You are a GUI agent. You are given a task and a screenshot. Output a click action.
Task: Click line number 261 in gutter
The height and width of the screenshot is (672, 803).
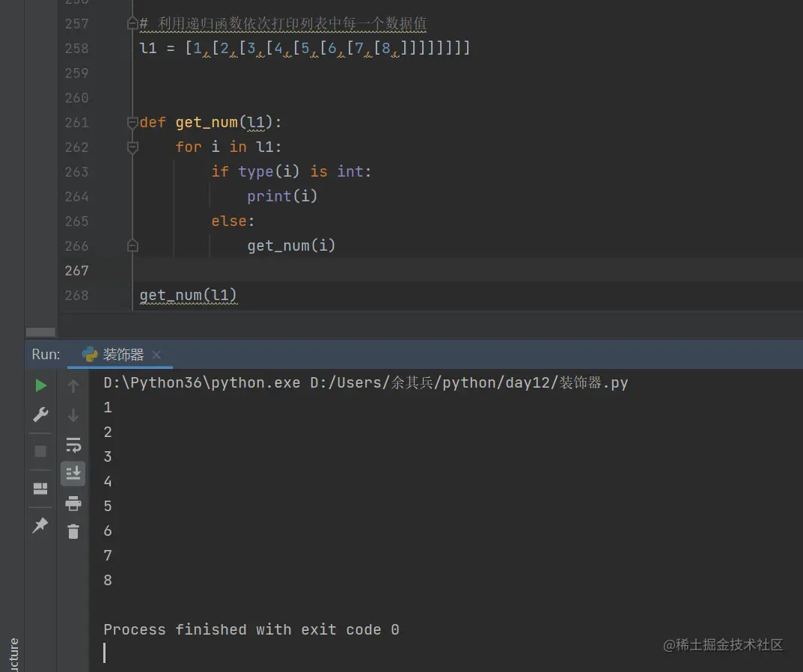click(x=77, y=123)
